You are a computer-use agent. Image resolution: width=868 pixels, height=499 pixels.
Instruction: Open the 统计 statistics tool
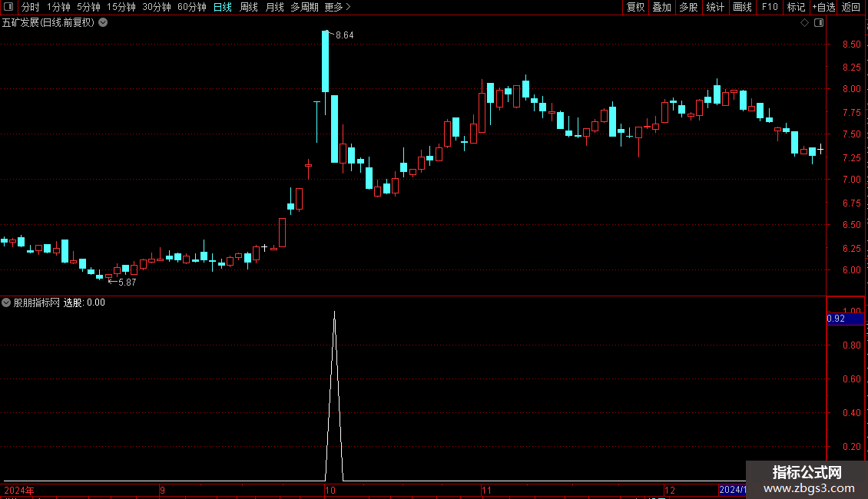714,7
